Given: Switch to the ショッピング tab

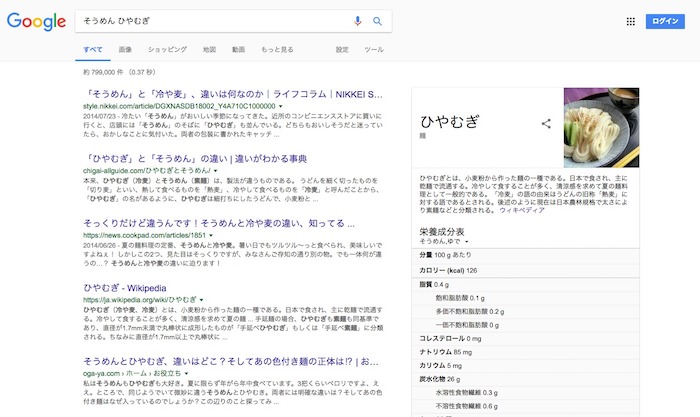Looking at the screenshot, I should 167,49.
